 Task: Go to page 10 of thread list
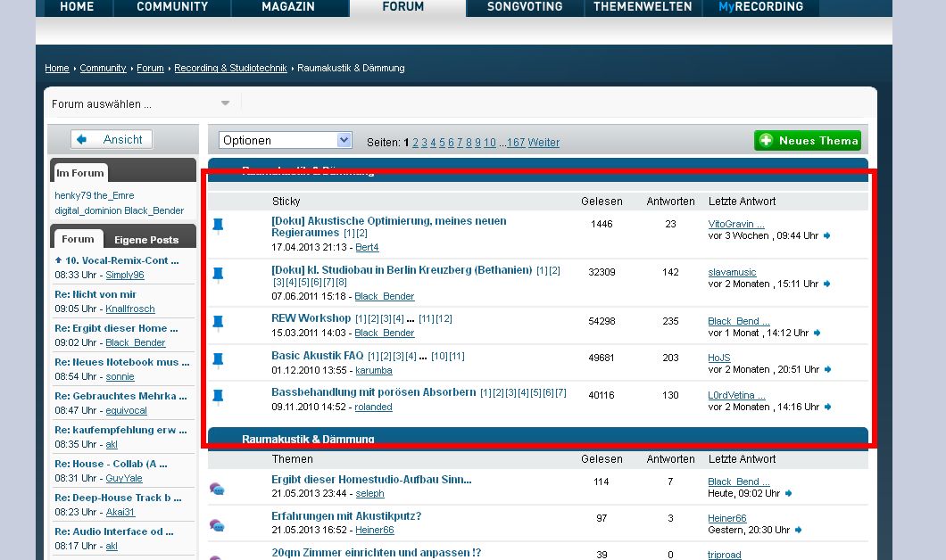click(489, 143)
